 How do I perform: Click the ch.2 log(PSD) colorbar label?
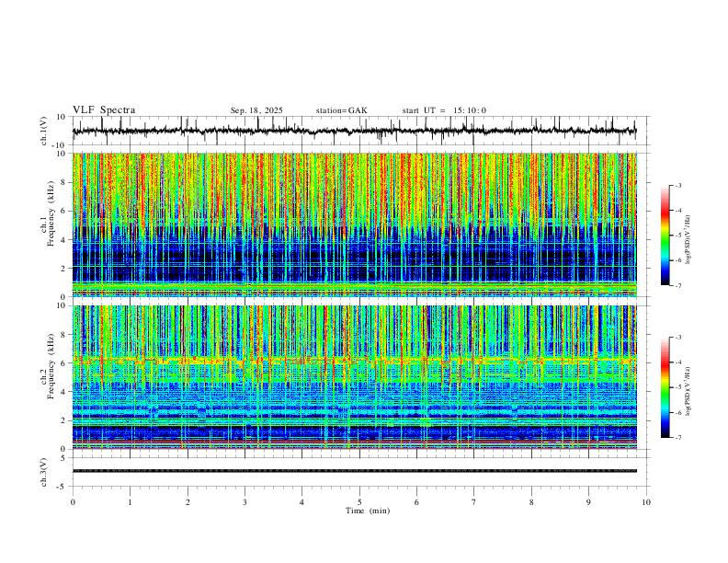688,392
